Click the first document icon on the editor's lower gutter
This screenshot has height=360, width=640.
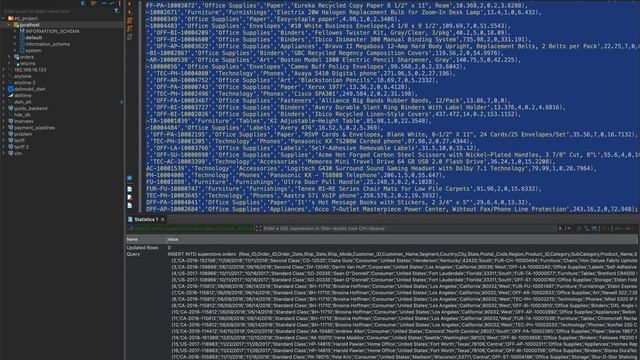[130, 189]
